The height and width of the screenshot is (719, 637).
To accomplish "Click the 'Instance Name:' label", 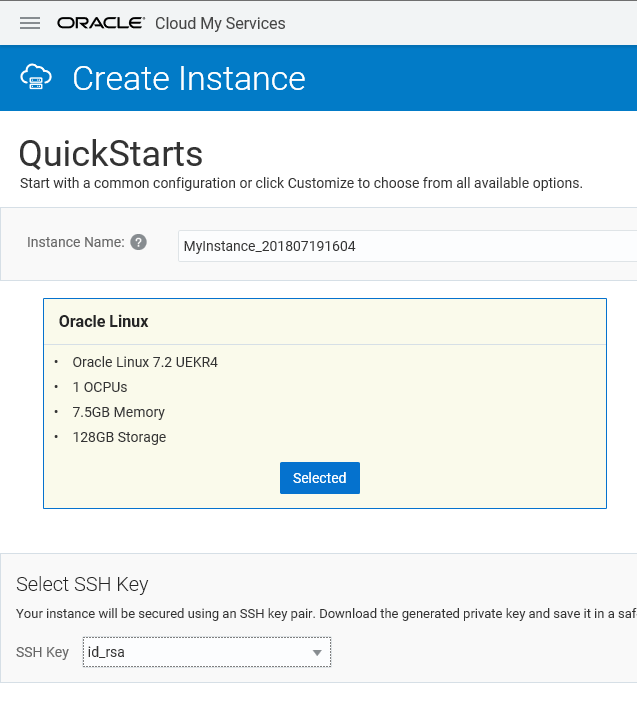I will (x=76, y=242).
